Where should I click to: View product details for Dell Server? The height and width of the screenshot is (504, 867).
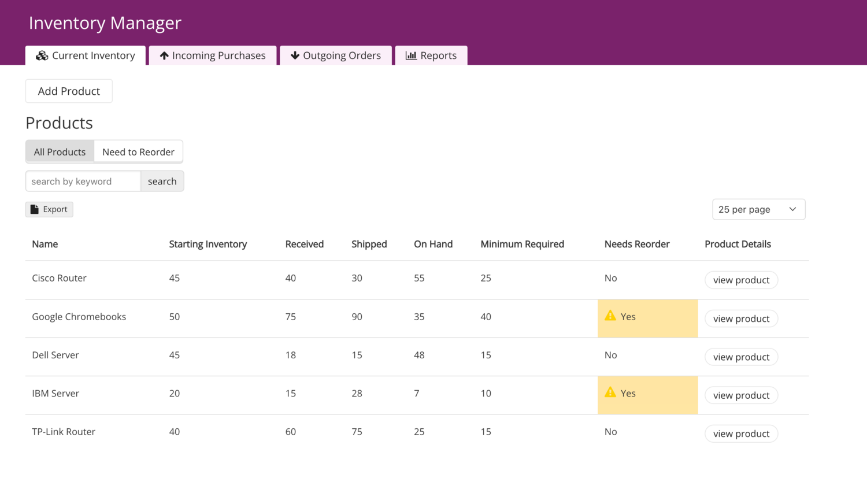[x=741, y=357]
